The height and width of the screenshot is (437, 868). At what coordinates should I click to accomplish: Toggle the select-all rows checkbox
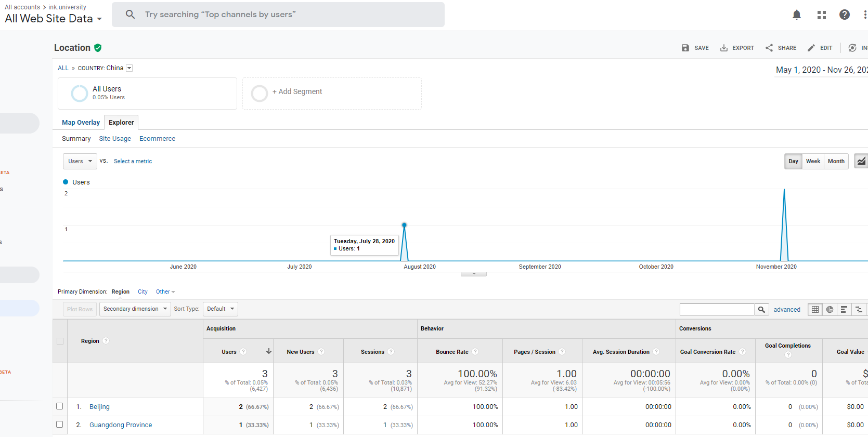pyautogui.click(x=60, y=341)
